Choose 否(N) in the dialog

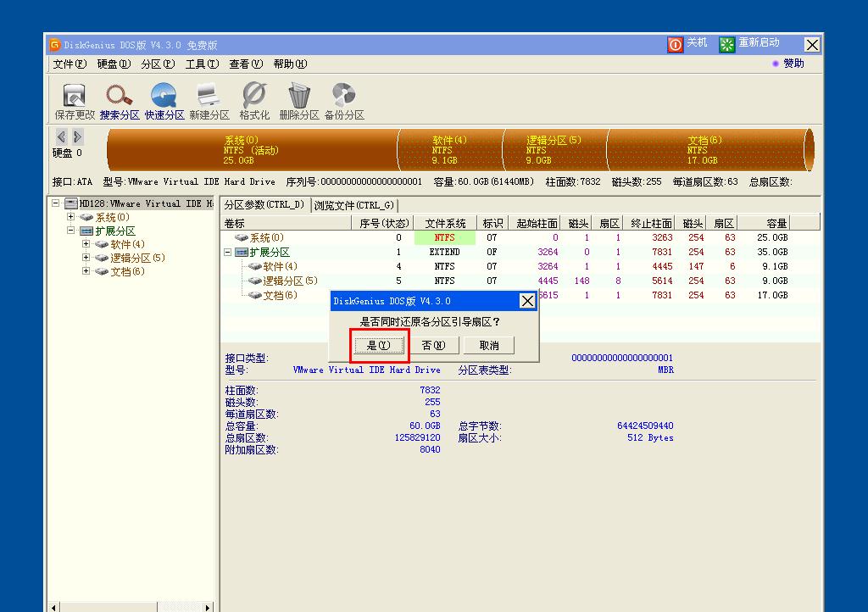pos(433,345)
